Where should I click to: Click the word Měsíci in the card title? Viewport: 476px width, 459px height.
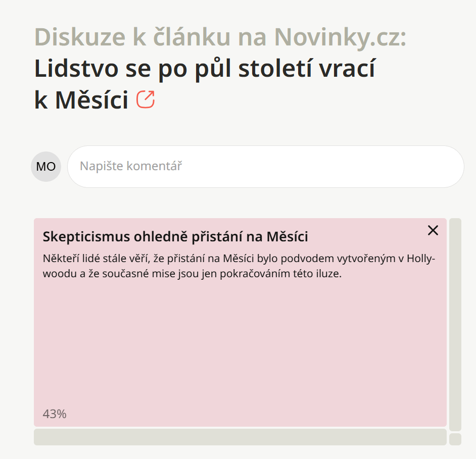(x=287, y=236)
